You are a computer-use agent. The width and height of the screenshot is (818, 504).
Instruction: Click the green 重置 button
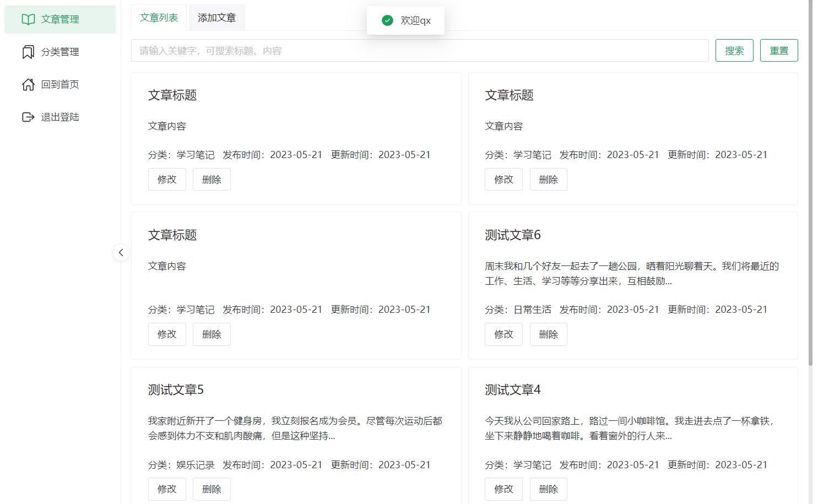(x=779, y=50)
